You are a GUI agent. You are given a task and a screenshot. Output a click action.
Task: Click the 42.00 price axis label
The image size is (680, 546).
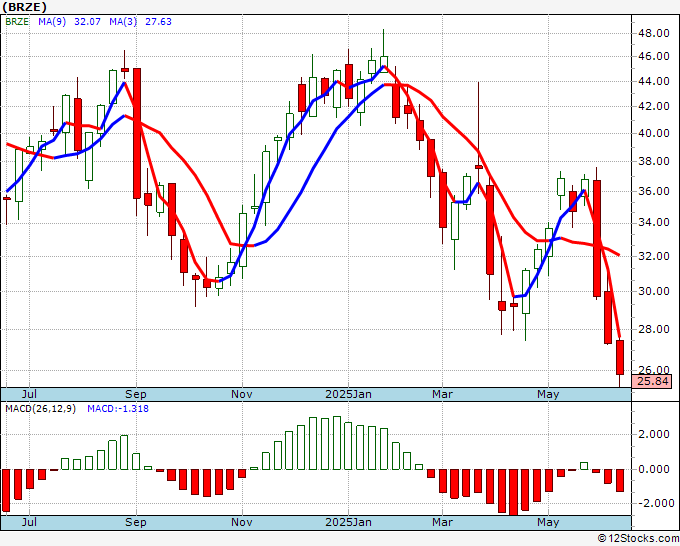[x=654, y=106]
